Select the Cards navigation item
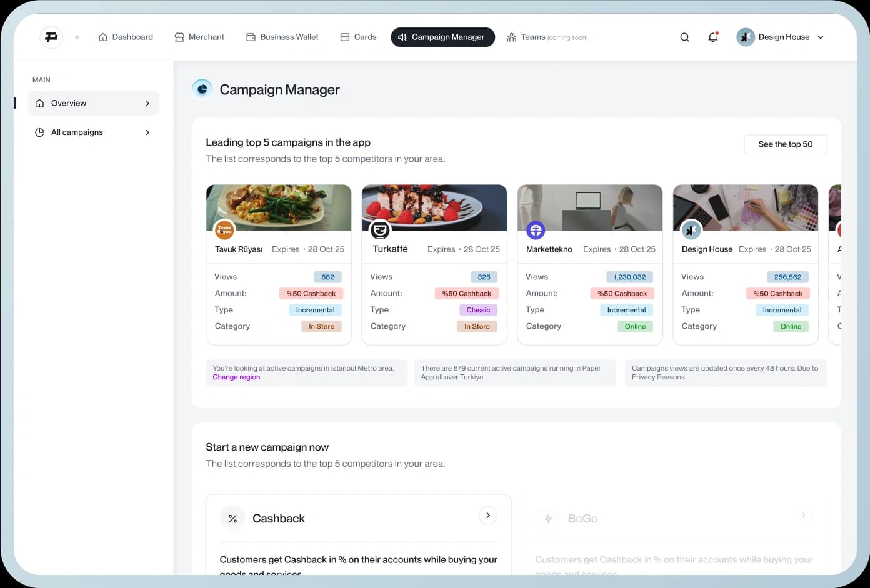The width and height of the screenshot is (870, 588). [x=358, y=37]
